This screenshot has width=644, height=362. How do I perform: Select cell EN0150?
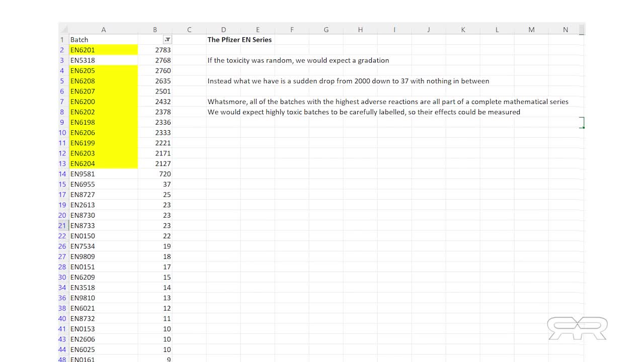(103, 236)
